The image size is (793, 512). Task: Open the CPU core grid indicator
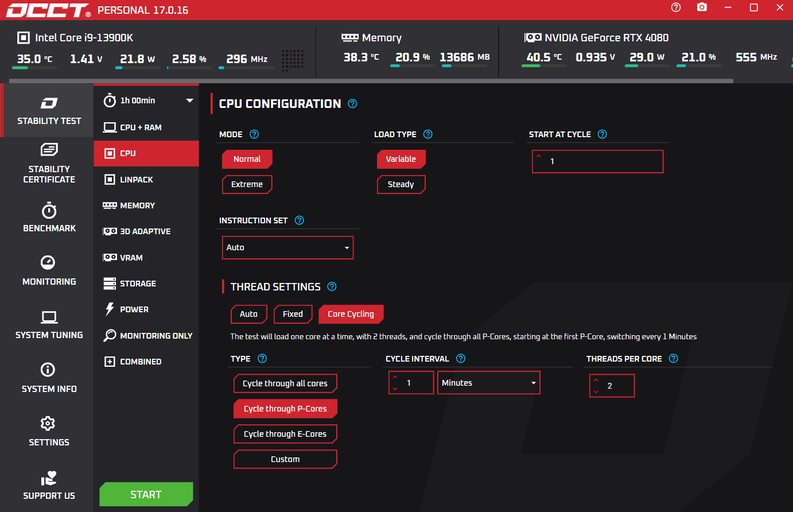click(292, 60)
